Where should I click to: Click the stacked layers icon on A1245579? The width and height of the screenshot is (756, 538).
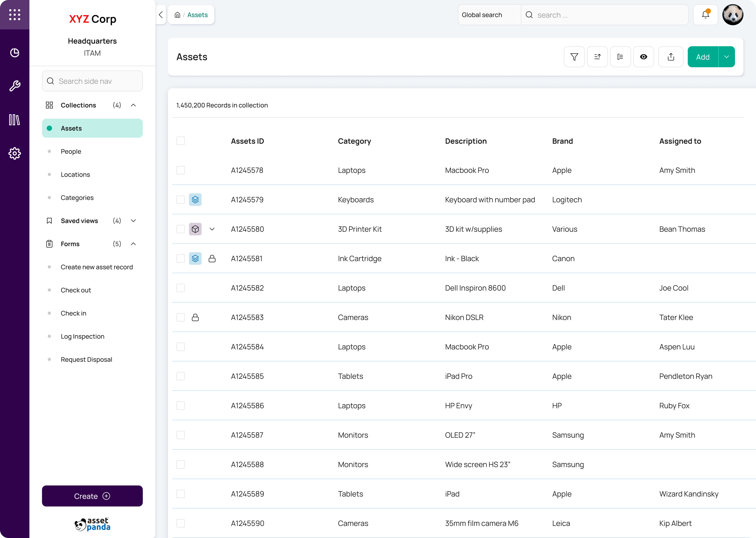[x=195, y=200]
